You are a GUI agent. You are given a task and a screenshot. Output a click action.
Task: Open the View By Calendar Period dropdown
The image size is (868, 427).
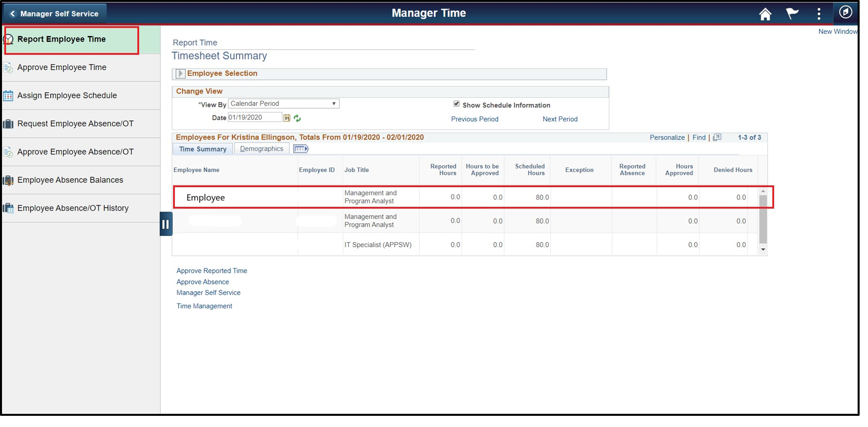pyautogui.click(x=334, y=103)
